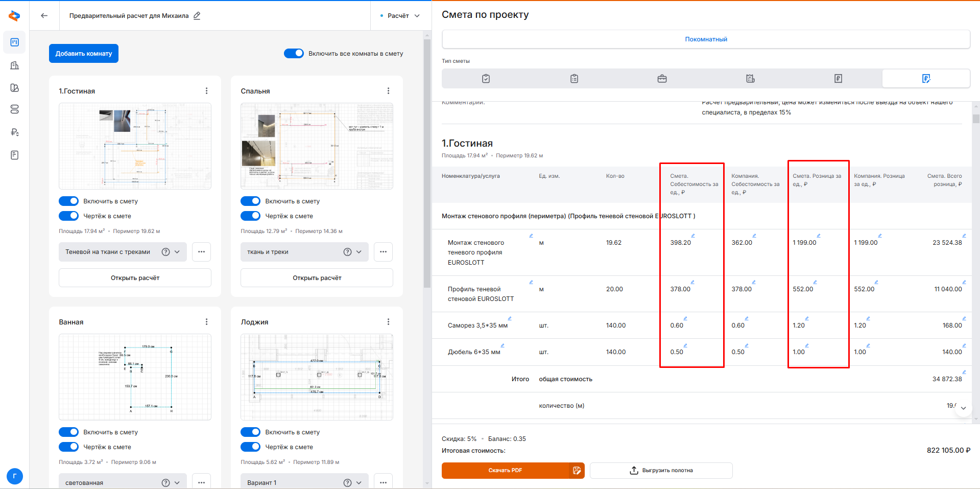The width and height of the screenshot is (980, 489).
Task: Click Выгрузить полотна button
Action: point(661,471)
